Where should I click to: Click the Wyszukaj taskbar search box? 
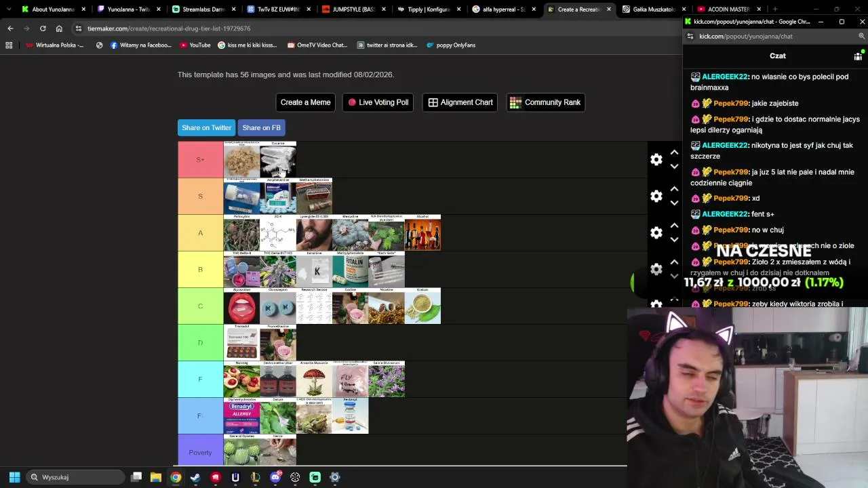(x=75, y=477)
